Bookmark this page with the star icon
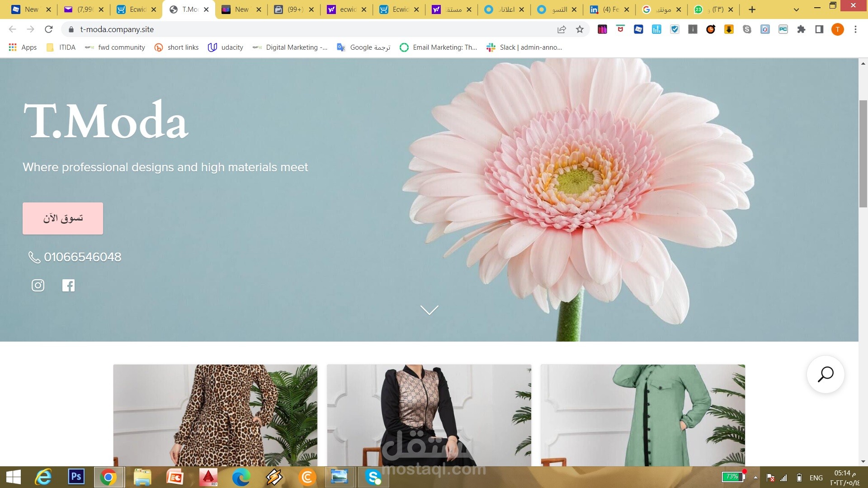 pyautogui.click(x=580, y=29)
